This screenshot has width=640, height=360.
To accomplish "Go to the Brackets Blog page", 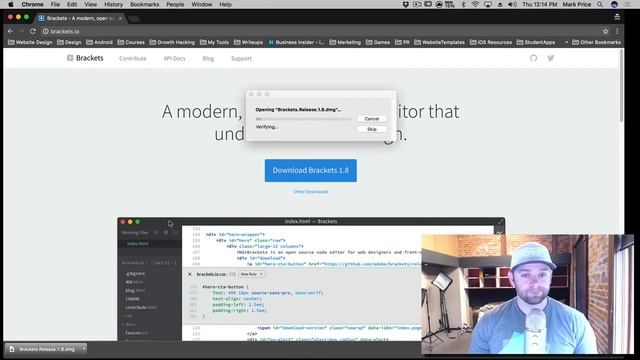I will [x=208, y=58].
